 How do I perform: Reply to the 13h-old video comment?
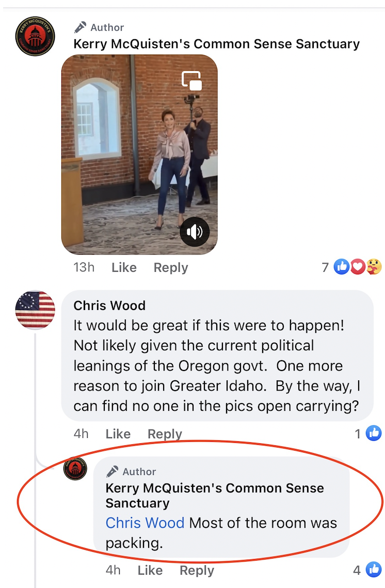click(171, 267)
